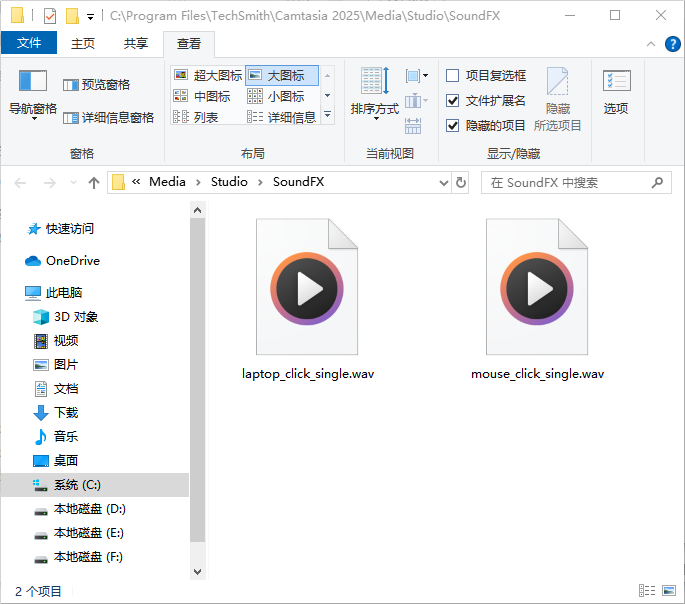Click Hide selected items (隐藏所选项目) button
The image size is (685, 604).
tap(557, 100)
